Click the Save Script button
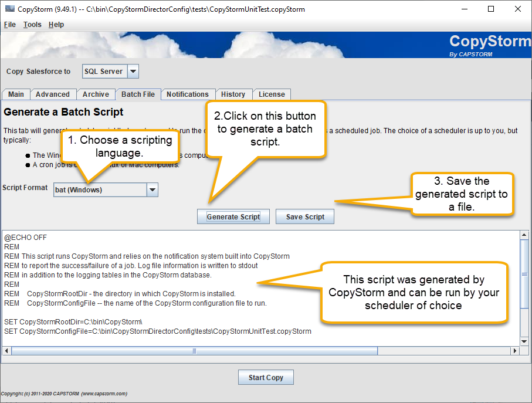 [x=305, y=217]
